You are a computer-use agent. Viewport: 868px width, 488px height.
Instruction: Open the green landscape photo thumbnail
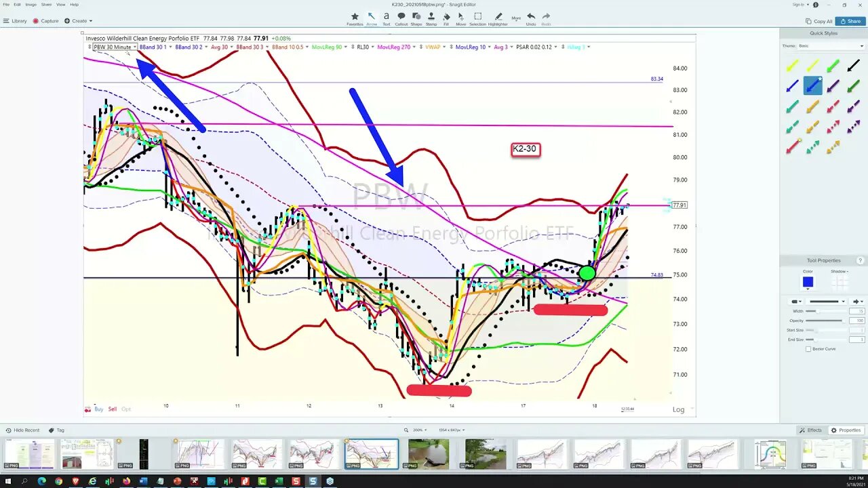(486, 454)
